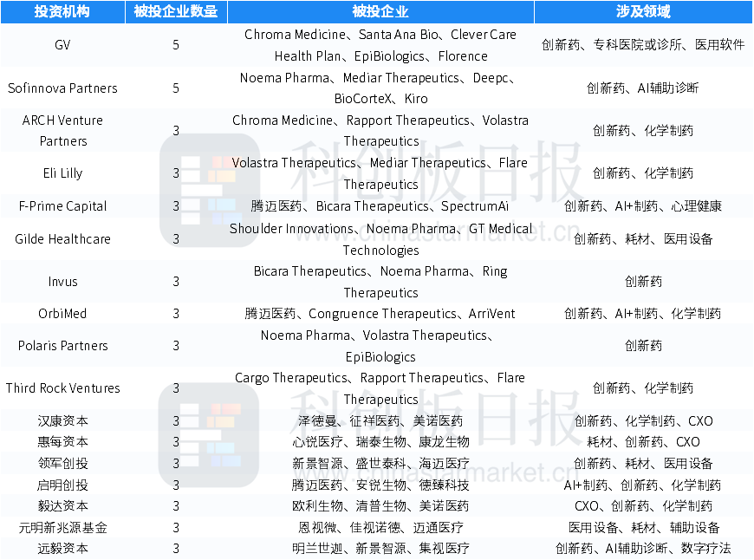Click the field 创新药、AI辅助诊断 for Sofinnova
Image resolution: width=754 pixels, height=560 pixels.
[643, 88]
